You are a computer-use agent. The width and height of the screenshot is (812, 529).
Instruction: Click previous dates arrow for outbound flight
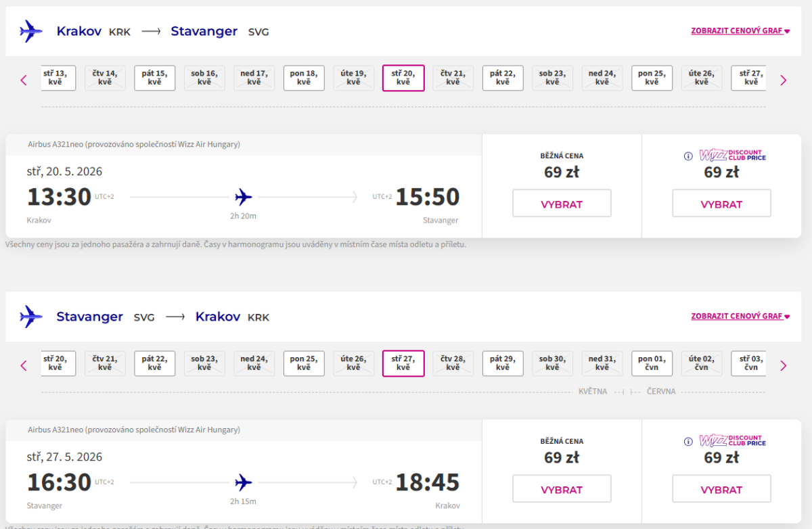click(24, 80)
